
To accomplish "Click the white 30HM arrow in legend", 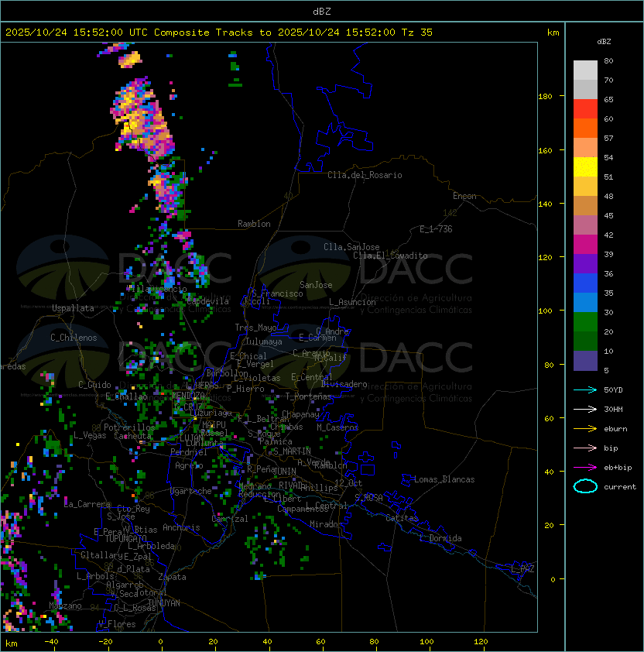I will (585, 409).
